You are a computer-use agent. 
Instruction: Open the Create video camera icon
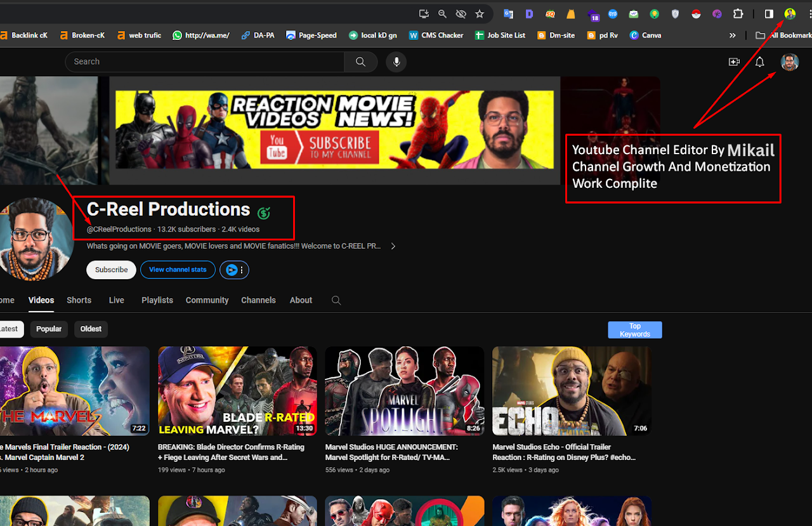[x=734, y=62]
